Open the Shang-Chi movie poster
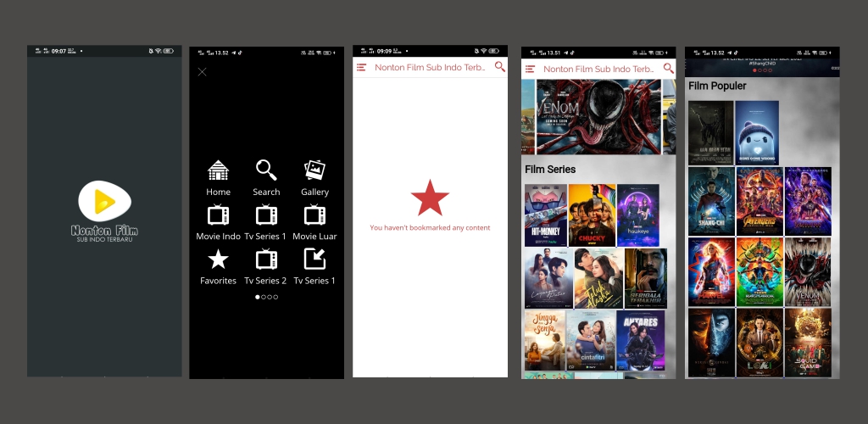This screenshot has width=868, height=424. click(711, 202)
